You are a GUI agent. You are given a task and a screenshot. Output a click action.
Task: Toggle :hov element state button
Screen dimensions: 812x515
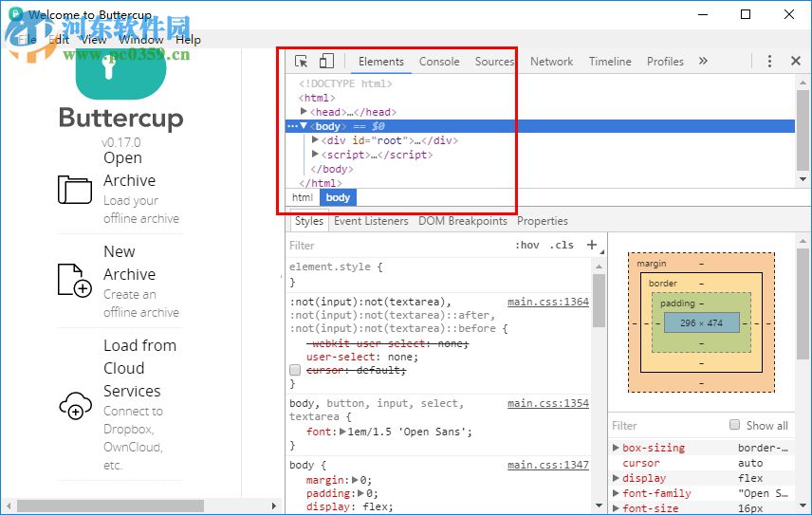pos(527,245)
